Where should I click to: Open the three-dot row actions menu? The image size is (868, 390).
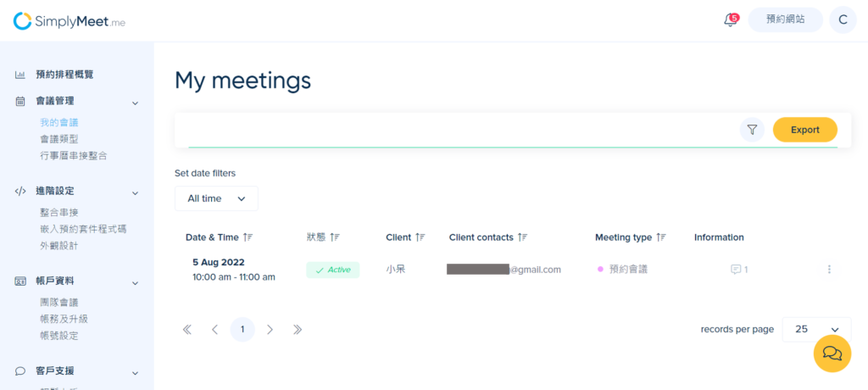pos(829,270)
